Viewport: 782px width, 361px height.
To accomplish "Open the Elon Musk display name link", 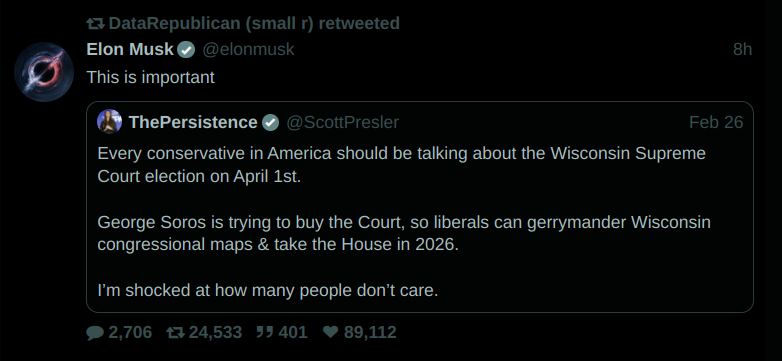I will point(130,49).
